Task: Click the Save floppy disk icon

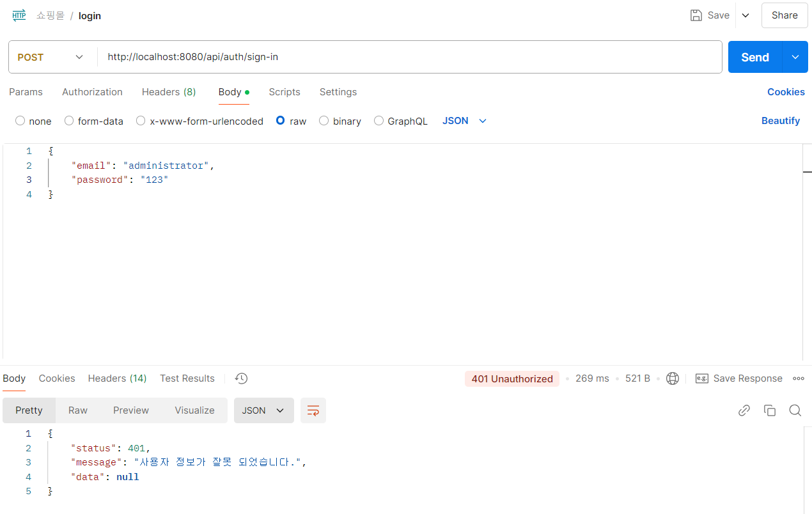Action: [x=696, y=15]
